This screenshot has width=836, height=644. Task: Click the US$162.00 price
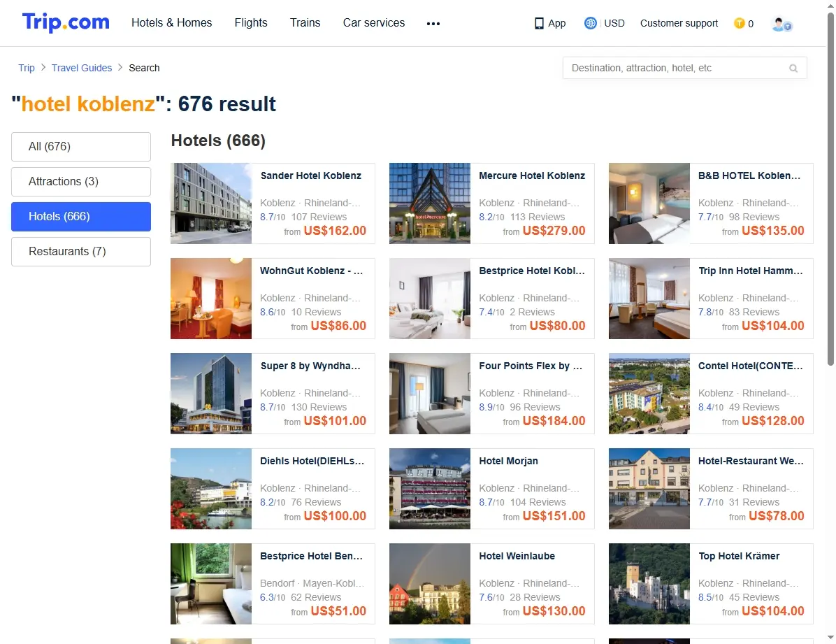(335, 231)
